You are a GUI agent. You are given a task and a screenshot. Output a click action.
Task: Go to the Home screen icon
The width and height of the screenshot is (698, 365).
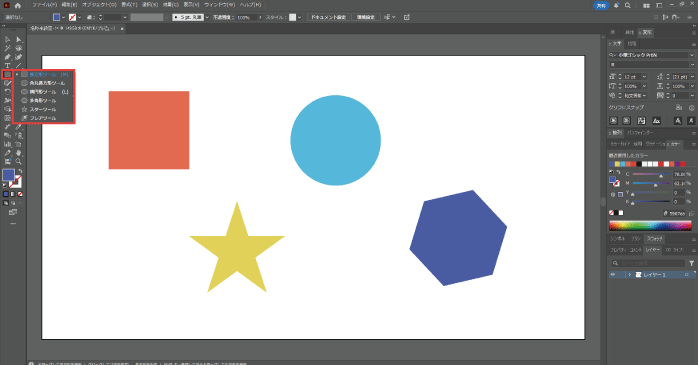click(x=17, y=5)
